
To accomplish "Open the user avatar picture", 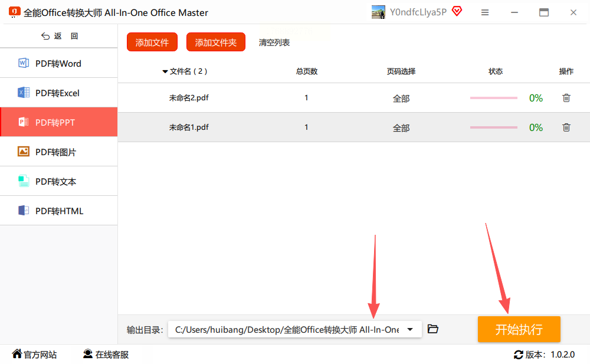I will pos(378,12).
